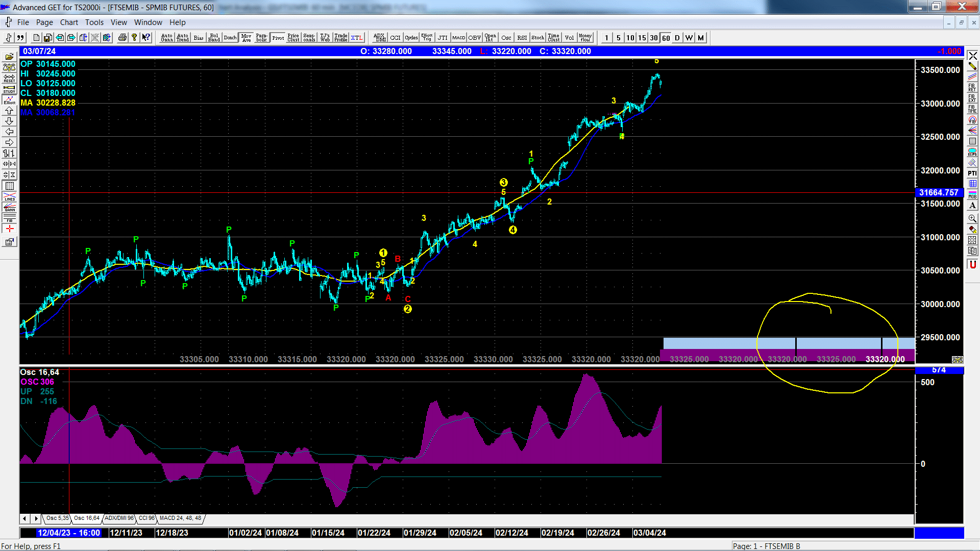
Task: Select the Fibonacci Time tool
Action: pos(972,109)
